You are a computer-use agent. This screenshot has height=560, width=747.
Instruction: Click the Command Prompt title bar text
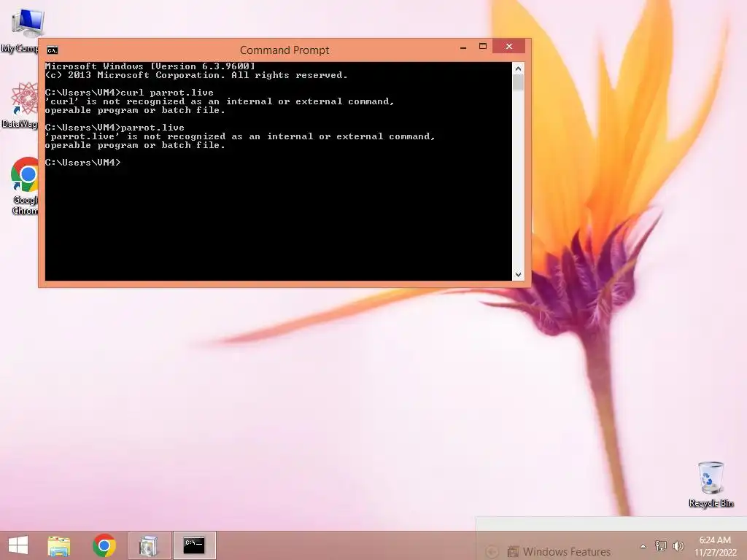(x=285, y=50)
